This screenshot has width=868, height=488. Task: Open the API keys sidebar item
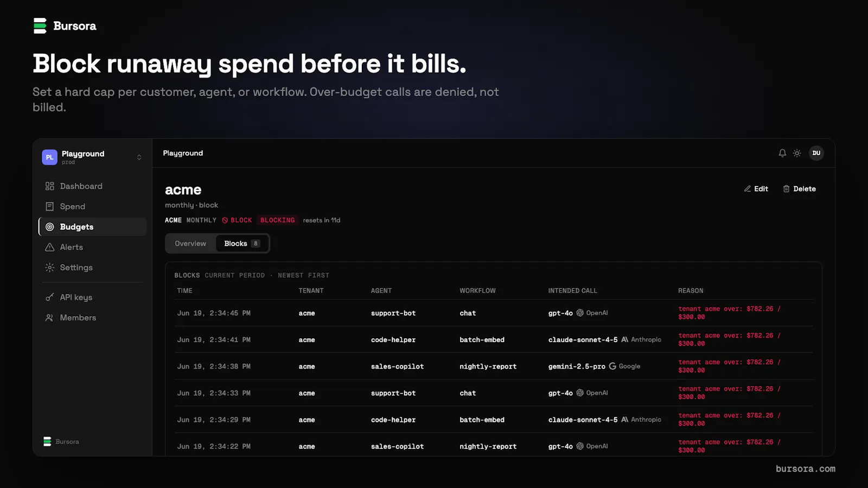pos(92,297)
